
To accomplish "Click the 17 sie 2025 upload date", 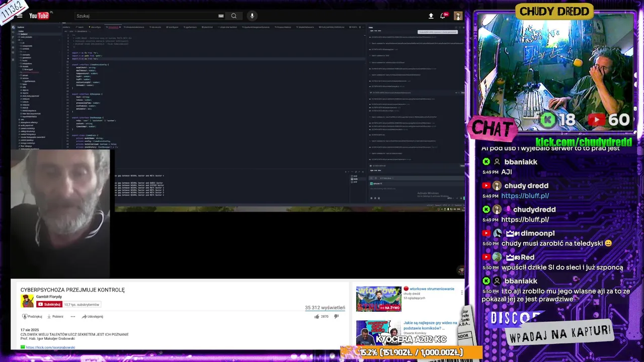I will click(30, 330).
